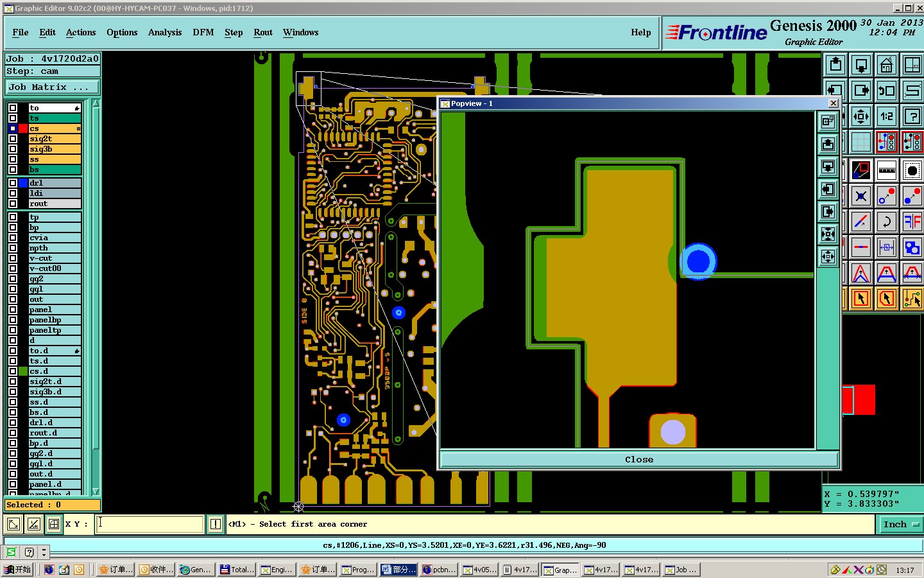Click the X Y coordinate input field
Image resolution: width=924 pixels, height=578 pixels.
tap(150, 524)
